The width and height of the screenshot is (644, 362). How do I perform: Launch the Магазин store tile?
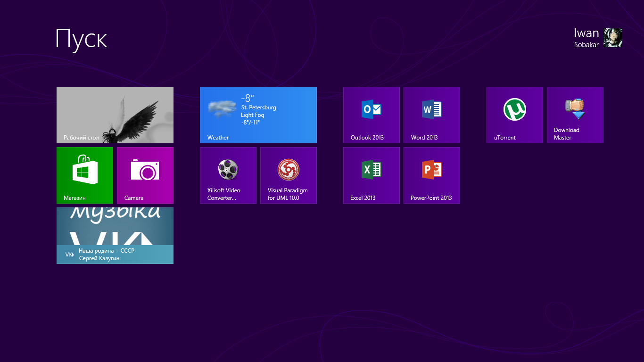pos(85,175)
